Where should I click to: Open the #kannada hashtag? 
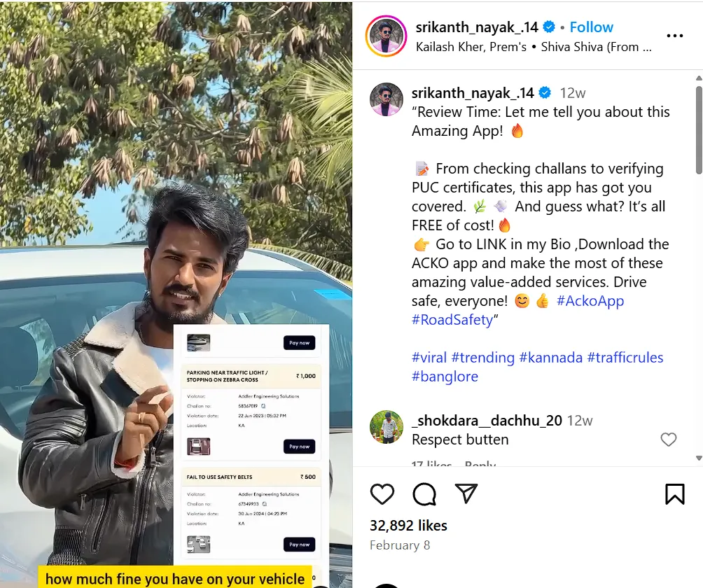point(550,357)
